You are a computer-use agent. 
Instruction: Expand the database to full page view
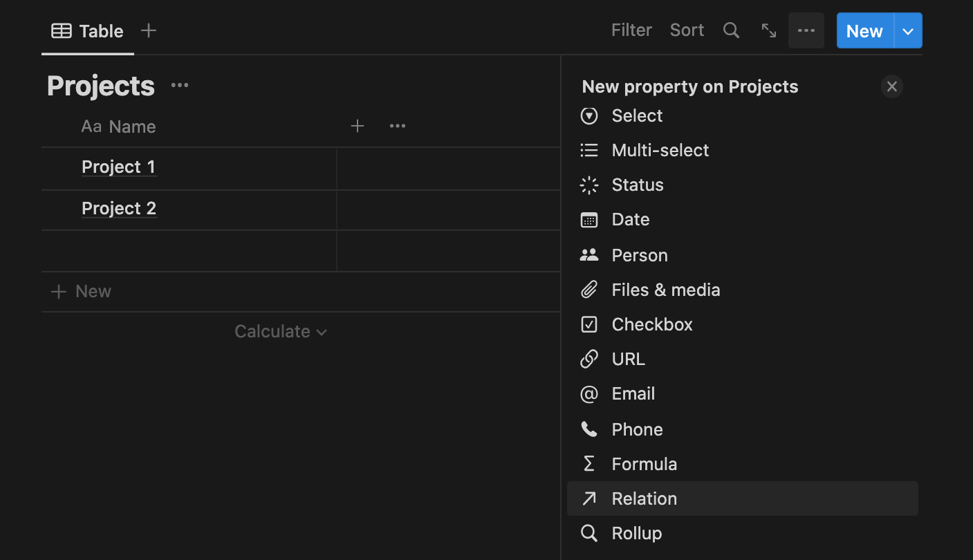(x=768, y=30)
